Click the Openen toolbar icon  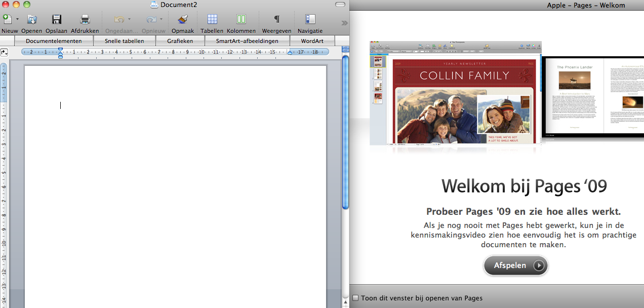31,19
